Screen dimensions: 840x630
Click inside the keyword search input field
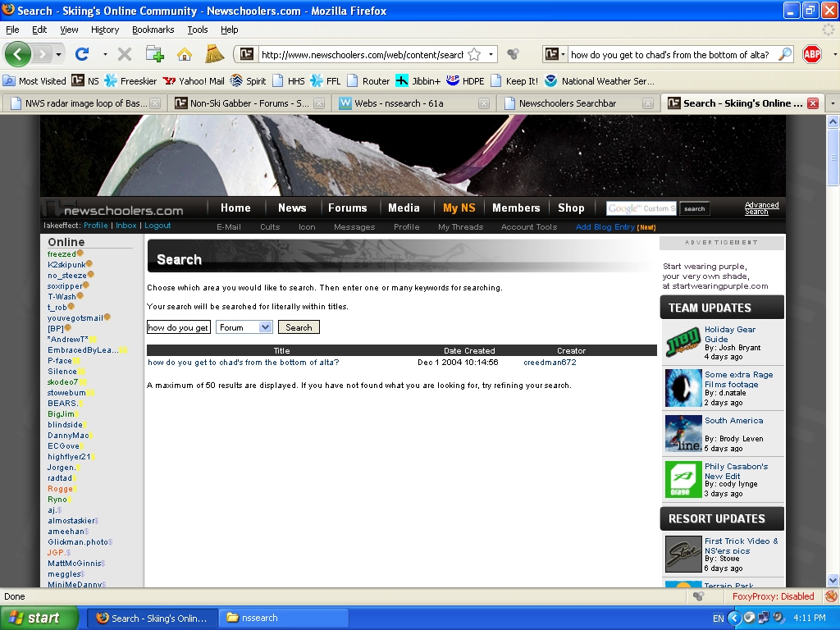tap(178, 326)
